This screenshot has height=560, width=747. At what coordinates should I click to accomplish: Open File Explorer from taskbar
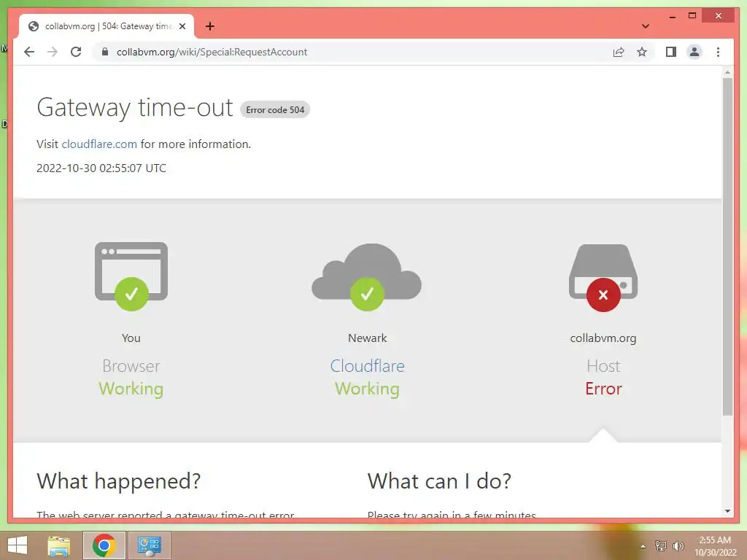click(59, 545)
